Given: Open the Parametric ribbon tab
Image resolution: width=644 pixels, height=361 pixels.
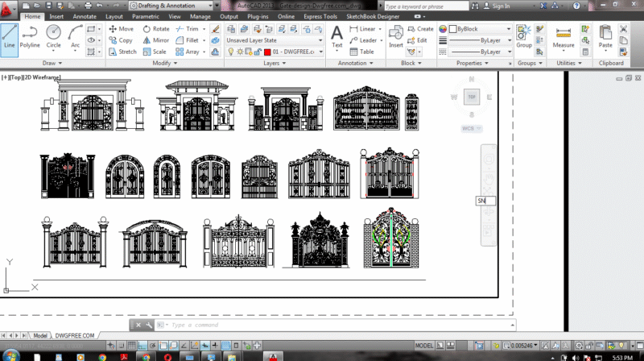Looking at the screenshot, I should pyautogui.click(x=146, y=16).
